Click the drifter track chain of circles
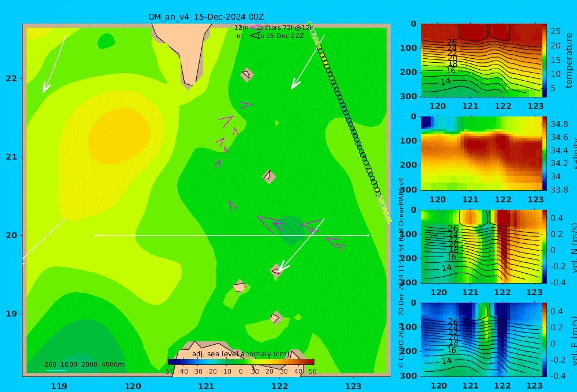This screenshot has height=392, width=577. click(x=349, y=122)
